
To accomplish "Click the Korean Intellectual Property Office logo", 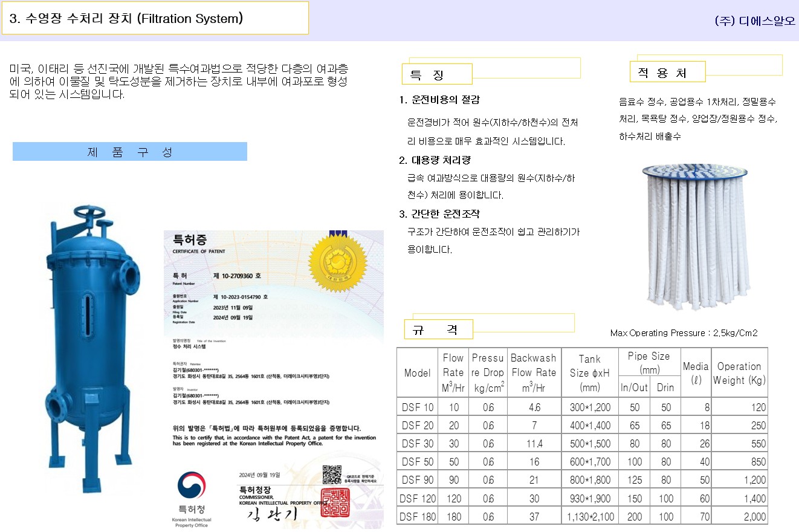I will [192, 499].
